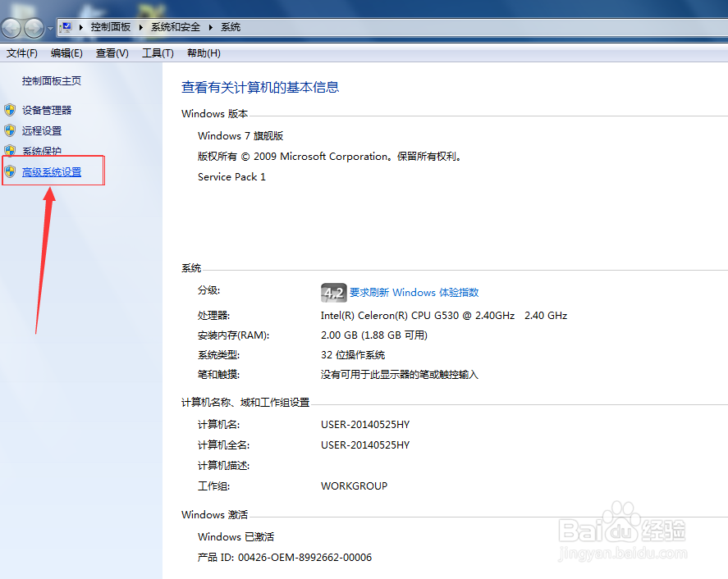This screenshot has height=579, width=728.
Task: Click the Forward navigation arrow button
Action: pos(34,29)
